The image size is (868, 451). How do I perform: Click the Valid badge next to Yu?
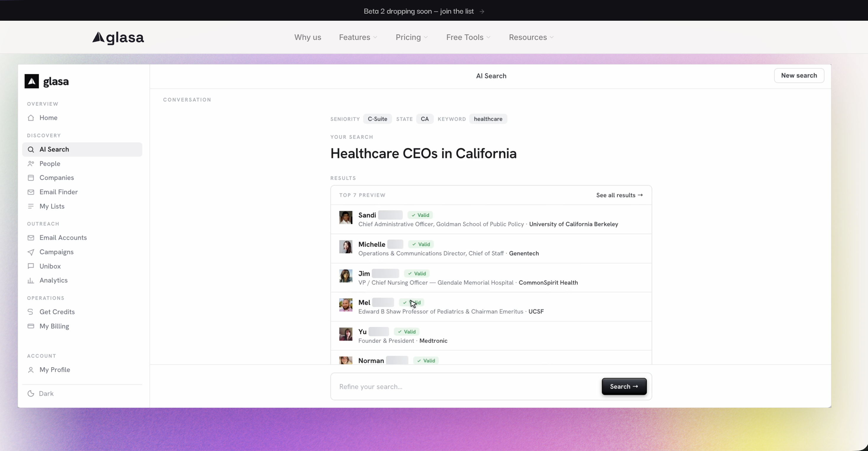coord(407,332)
